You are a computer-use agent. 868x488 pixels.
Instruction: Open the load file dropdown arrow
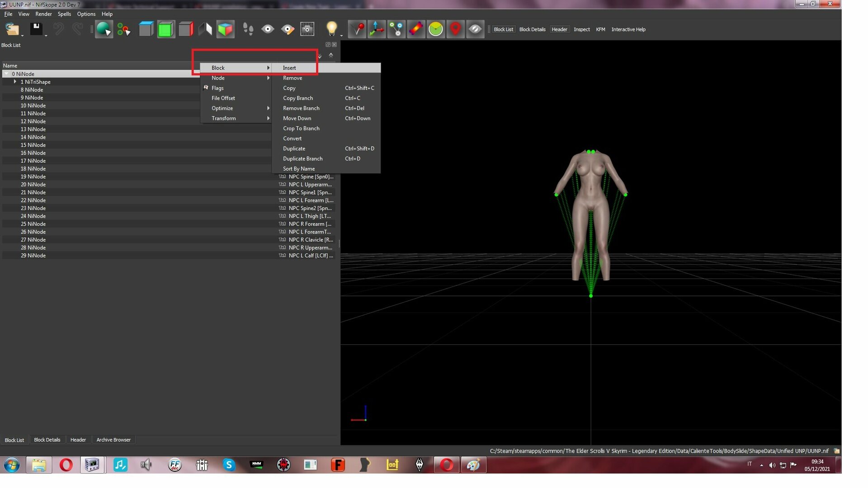[22, 35]
